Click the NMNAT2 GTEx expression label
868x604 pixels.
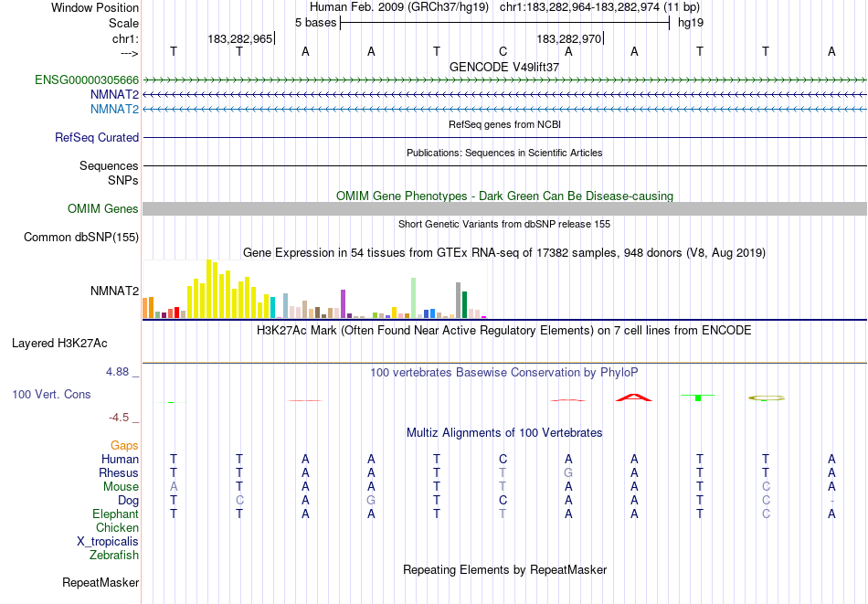(x=114, y=291)
